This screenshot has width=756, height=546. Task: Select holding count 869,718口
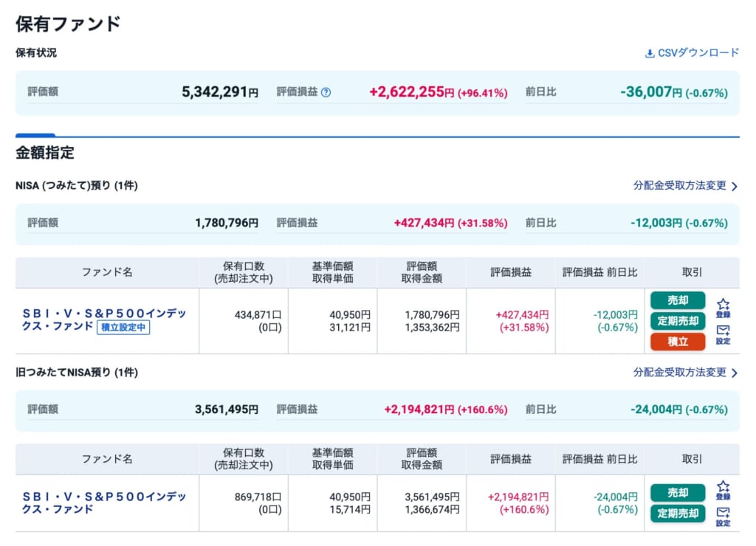[258, 497]
